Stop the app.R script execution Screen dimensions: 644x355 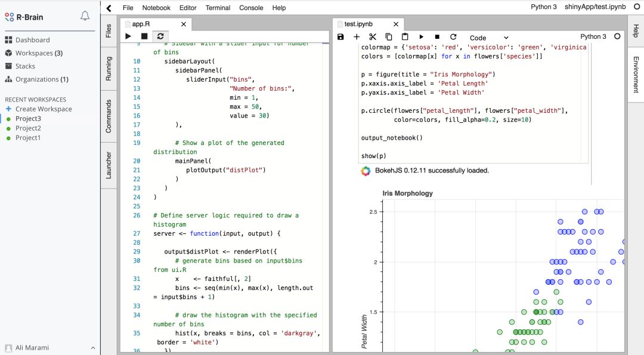pyautogui.click(x=144, y=36)
